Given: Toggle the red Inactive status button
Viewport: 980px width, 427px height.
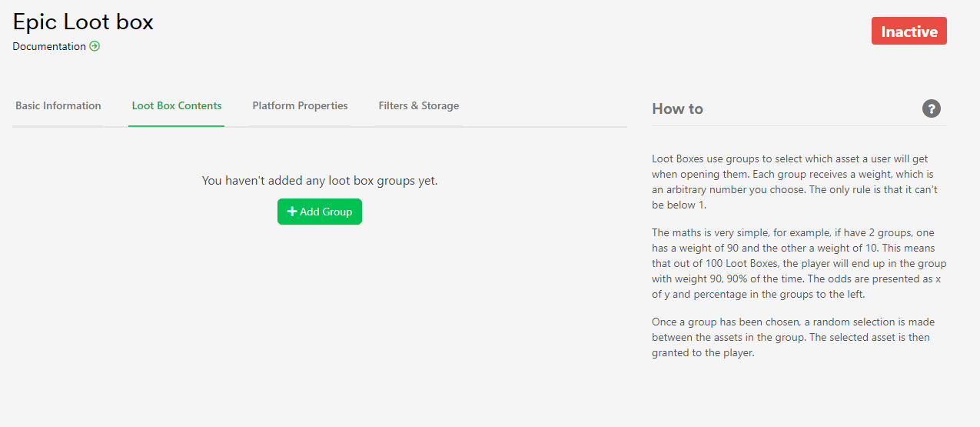Looking at the screenshot, I should [909, 32].
